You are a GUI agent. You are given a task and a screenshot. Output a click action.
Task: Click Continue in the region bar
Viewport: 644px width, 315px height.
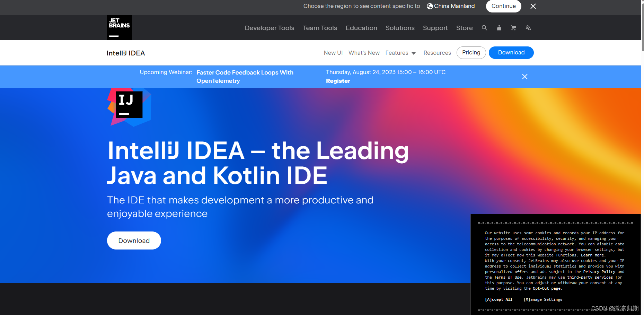(x=504, y=6)
